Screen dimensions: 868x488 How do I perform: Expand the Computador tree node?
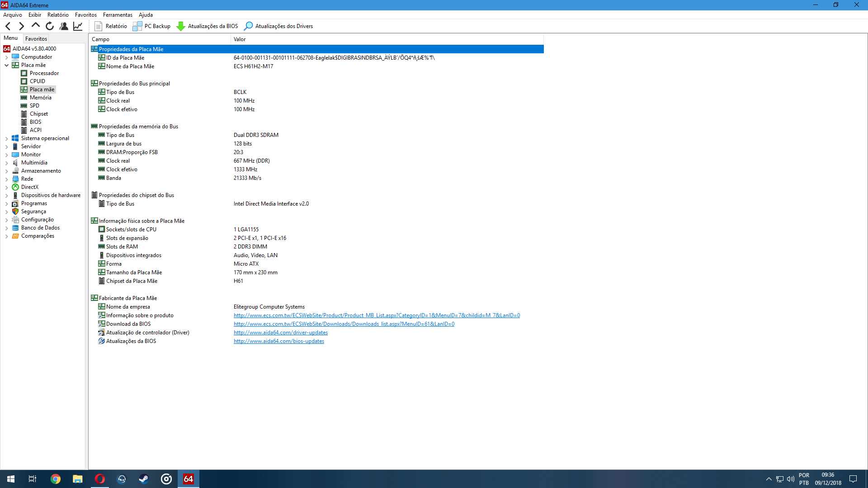point(6,57)
